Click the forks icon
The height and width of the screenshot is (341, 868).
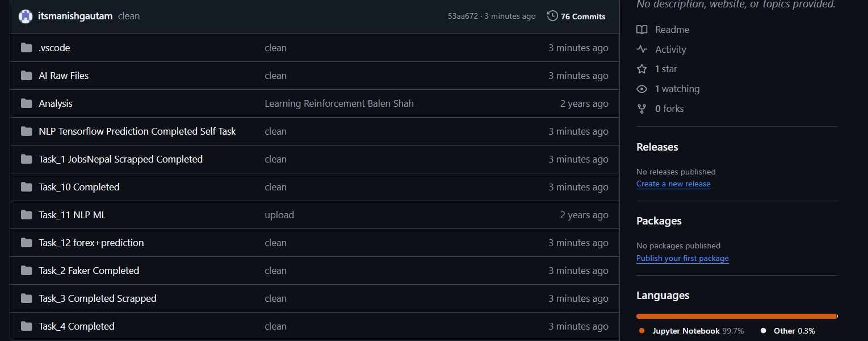[642, 109]
